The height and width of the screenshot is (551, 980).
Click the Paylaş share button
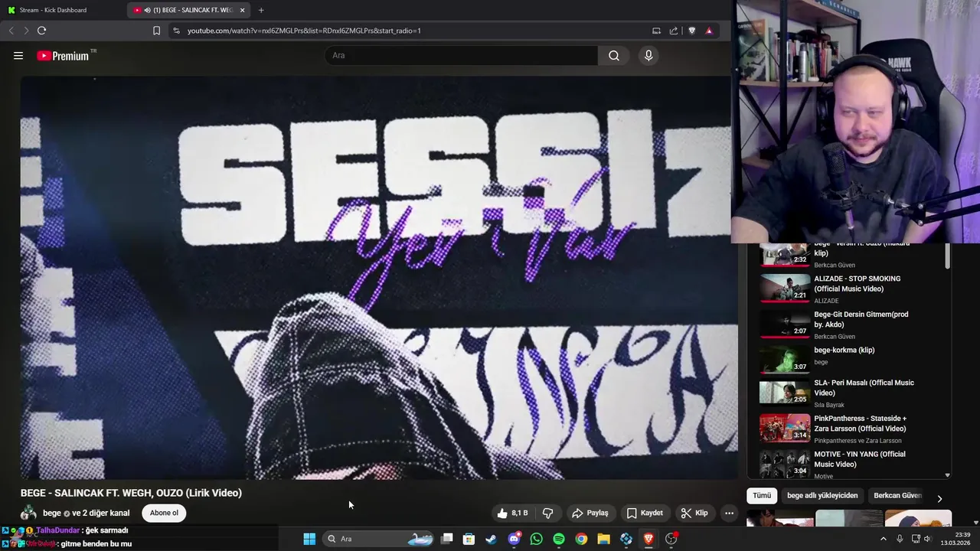[x=590, y=513]
